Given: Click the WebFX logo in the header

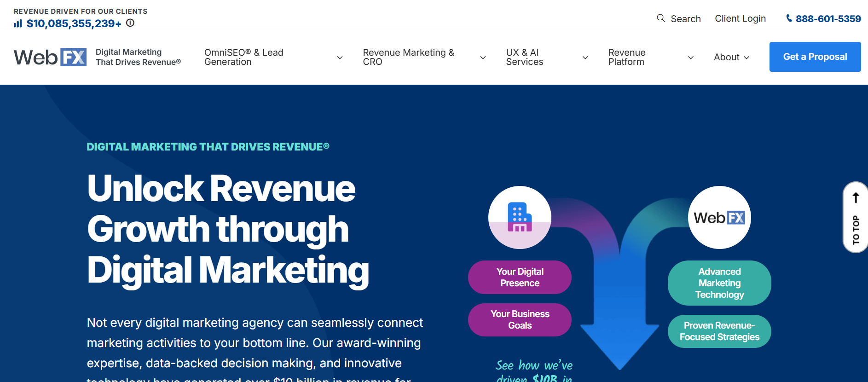Looking at the screenshot, I should 50,57.
